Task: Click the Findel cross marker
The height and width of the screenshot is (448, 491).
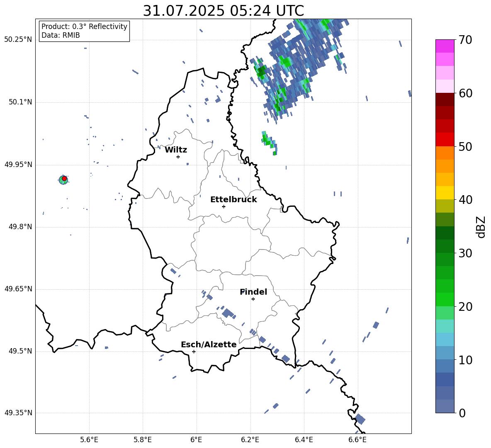Action: pos(253,299)
